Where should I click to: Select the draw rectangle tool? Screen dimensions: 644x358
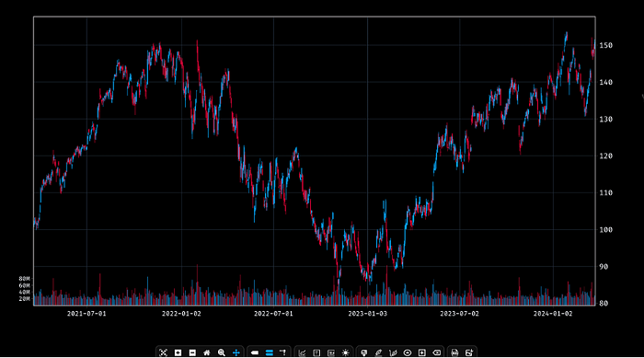421,352
